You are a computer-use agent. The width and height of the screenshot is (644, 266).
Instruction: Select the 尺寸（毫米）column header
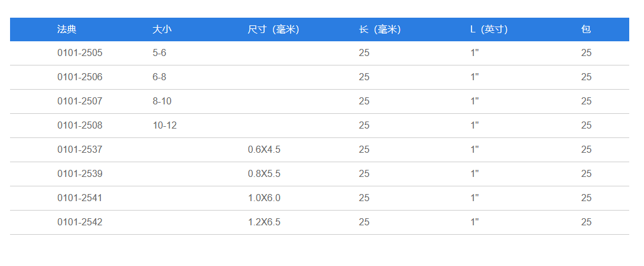(273, 29)
